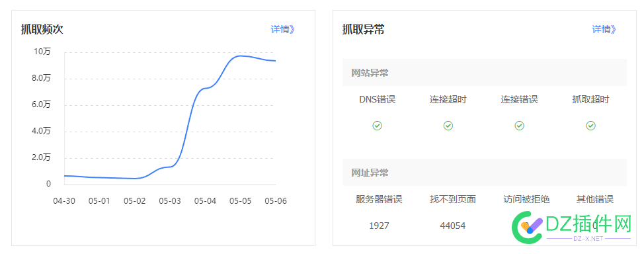Select the 找不到页面 count 44054
This screenshot has width=644, height=254.
click(x=453, y=226)
